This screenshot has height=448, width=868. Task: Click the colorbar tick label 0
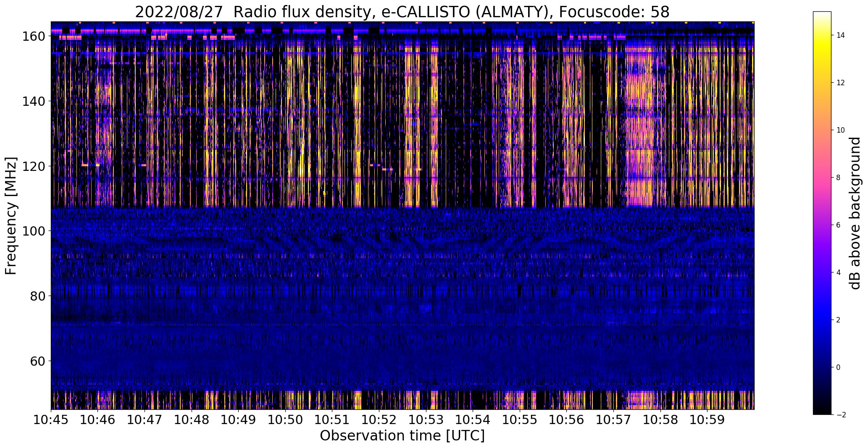point(839,367)
